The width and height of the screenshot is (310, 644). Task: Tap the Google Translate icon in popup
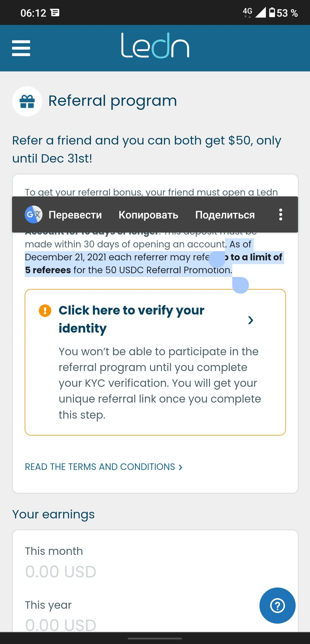pos(34,214)
